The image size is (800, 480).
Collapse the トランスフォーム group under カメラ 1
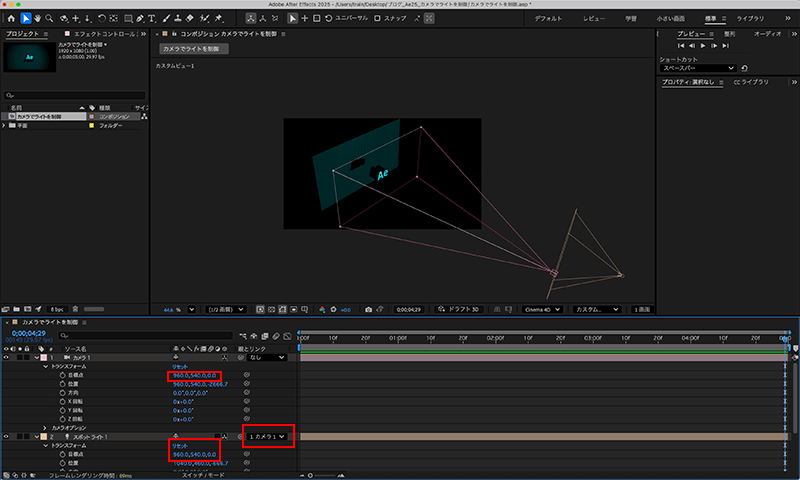[x=45, y=366]
